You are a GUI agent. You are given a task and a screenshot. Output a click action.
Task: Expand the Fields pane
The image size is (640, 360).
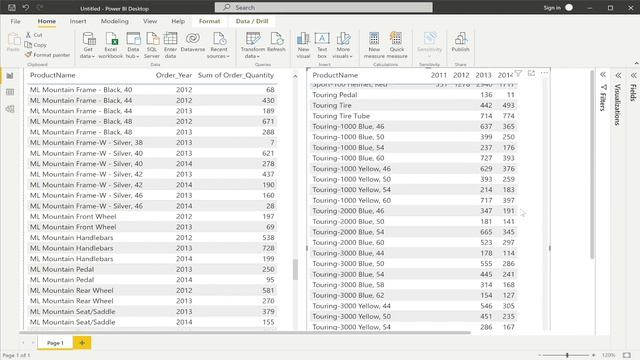click(633, 75)
